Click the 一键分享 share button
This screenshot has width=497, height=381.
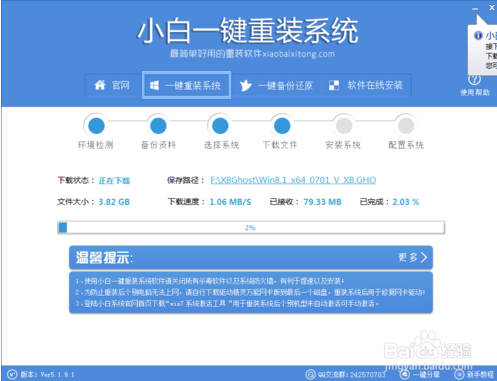coord(419,374)
